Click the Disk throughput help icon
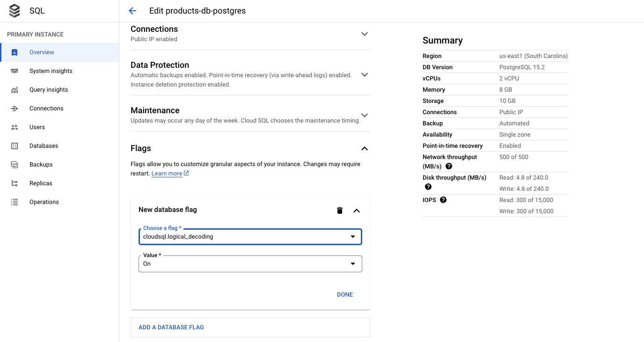Screen dimensions: 644x342 click(428, 187)
